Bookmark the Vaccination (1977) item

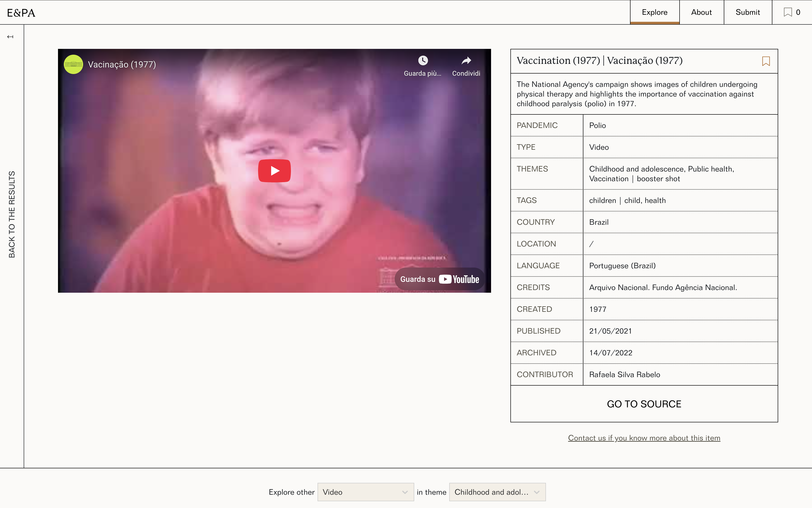[x=766, y=61]
